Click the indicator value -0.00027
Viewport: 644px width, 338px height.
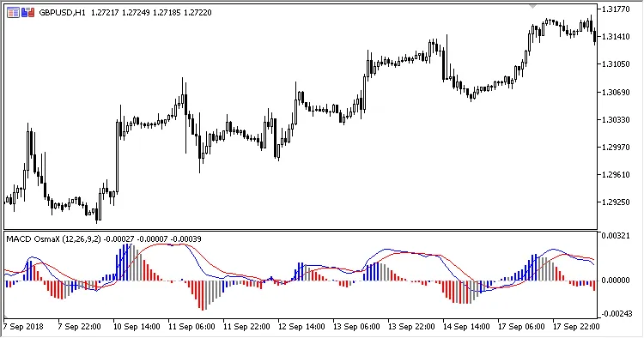119,239
